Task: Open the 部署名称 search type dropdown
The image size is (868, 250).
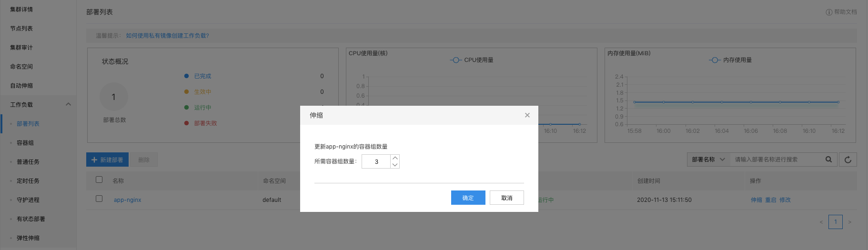Action: click(x=708, y=160)
